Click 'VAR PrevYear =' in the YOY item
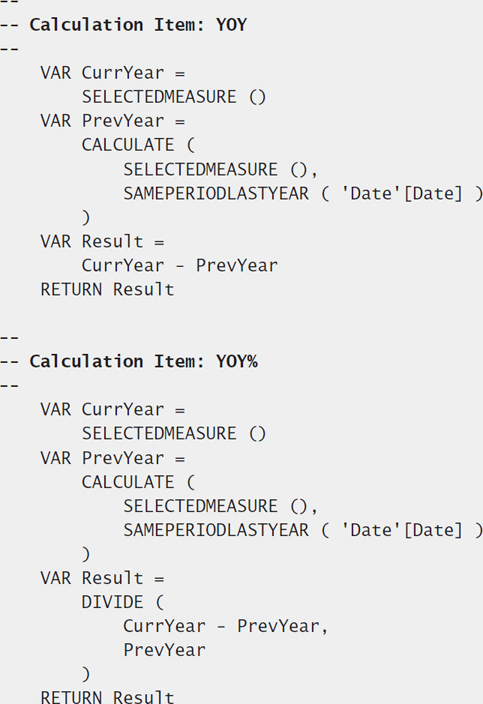 coord(113,121)
